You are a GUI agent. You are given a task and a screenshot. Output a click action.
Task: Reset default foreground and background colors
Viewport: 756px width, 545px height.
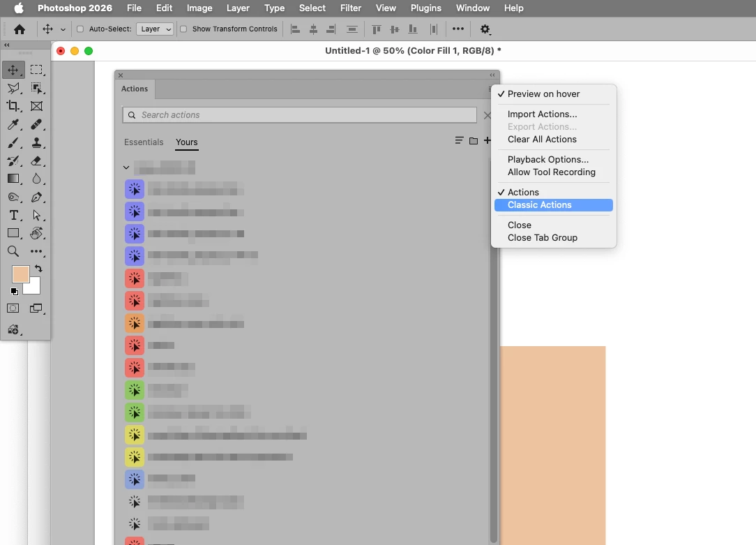point(15,291)
